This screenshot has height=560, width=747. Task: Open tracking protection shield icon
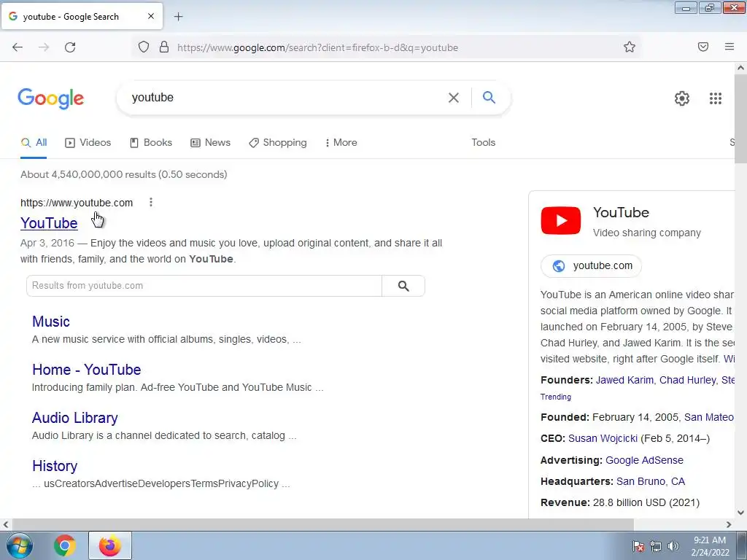144,47
